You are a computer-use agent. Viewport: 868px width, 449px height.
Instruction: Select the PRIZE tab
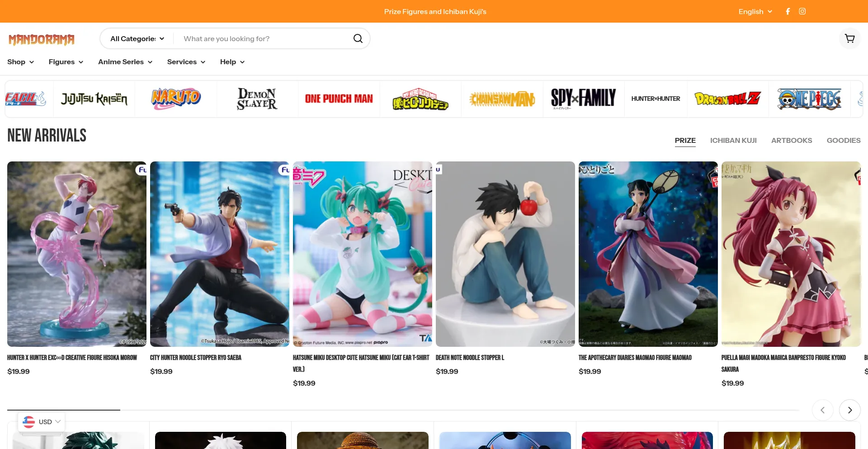685,141
